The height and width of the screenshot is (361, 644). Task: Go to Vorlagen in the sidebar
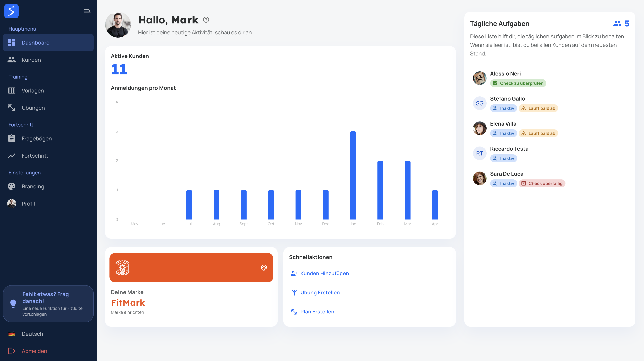48,91
